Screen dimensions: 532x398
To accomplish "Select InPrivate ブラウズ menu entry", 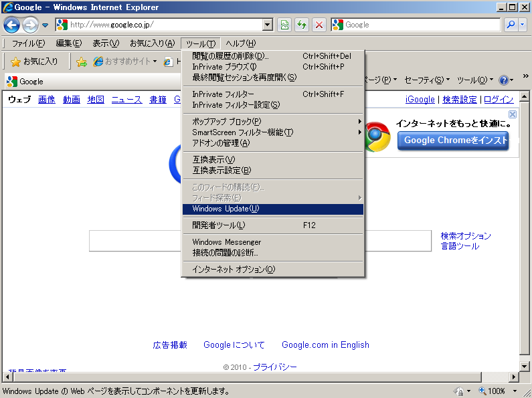I will click(x=273, y=67).
